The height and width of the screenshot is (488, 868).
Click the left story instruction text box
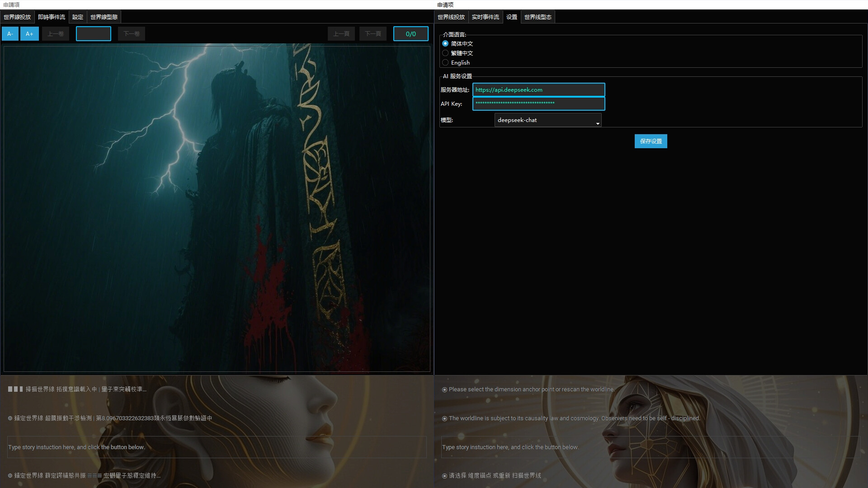[x=217, y=447]
